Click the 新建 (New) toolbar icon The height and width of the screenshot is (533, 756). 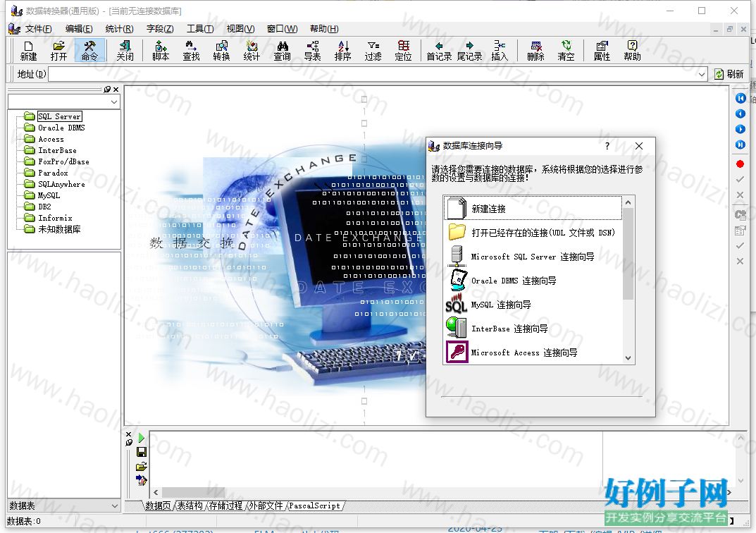pyautogui.click(x=28, y=51)
